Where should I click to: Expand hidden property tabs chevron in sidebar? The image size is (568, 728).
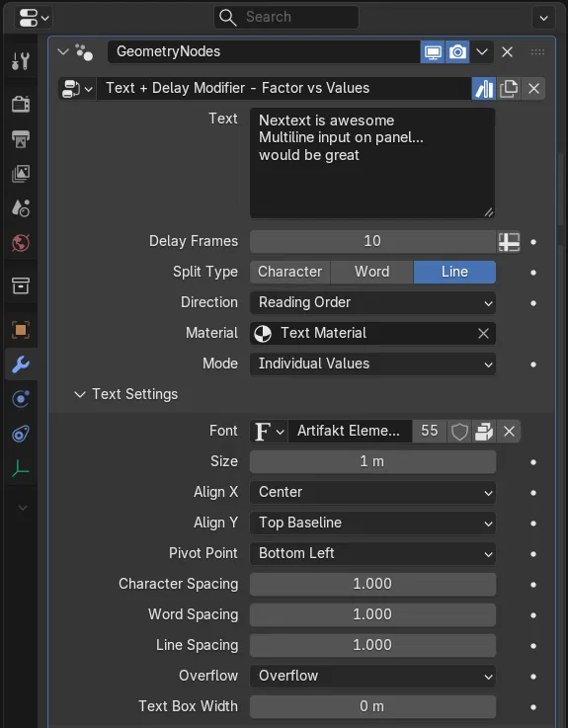22,508
